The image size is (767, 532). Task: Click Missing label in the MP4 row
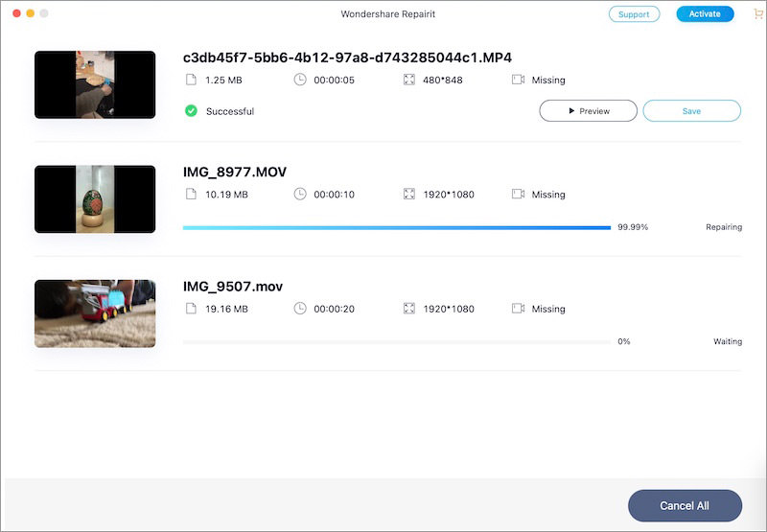[x=548, y=81]
